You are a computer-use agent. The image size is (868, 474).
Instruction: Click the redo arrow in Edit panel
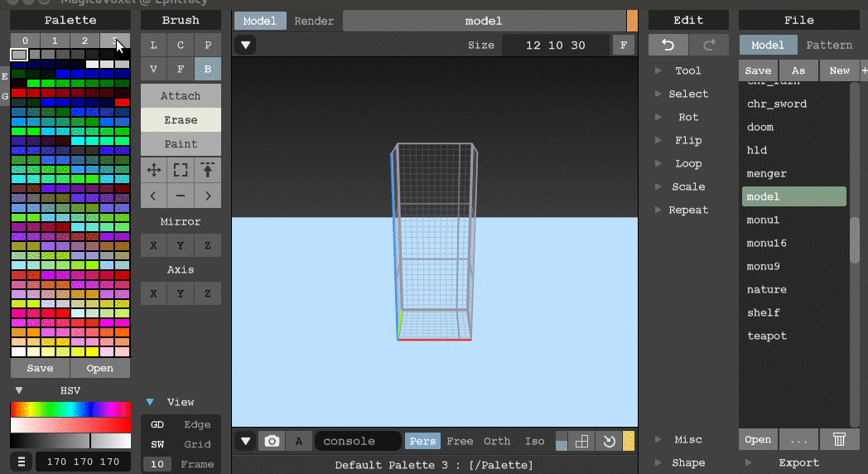pyautogui.click(x=709, y=45)
